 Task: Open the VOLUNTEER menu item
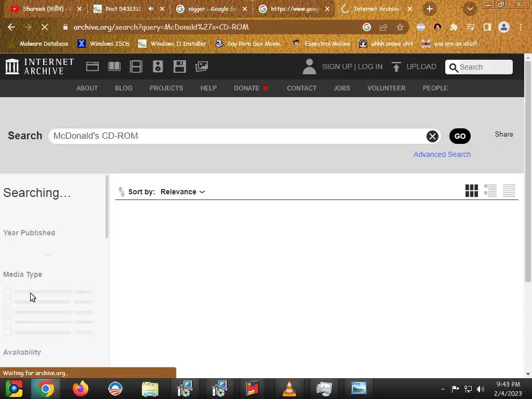(x=386, y=88)
